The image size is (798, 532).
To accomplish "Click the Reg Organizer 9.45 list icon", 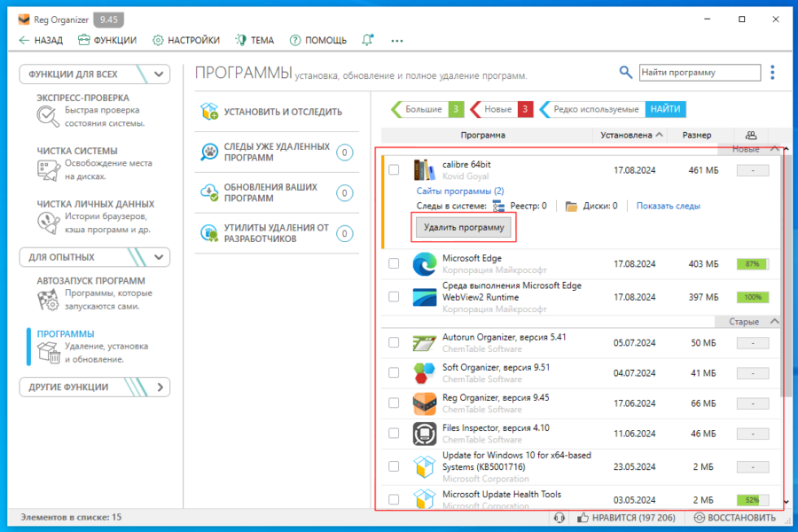I will 425,403.
